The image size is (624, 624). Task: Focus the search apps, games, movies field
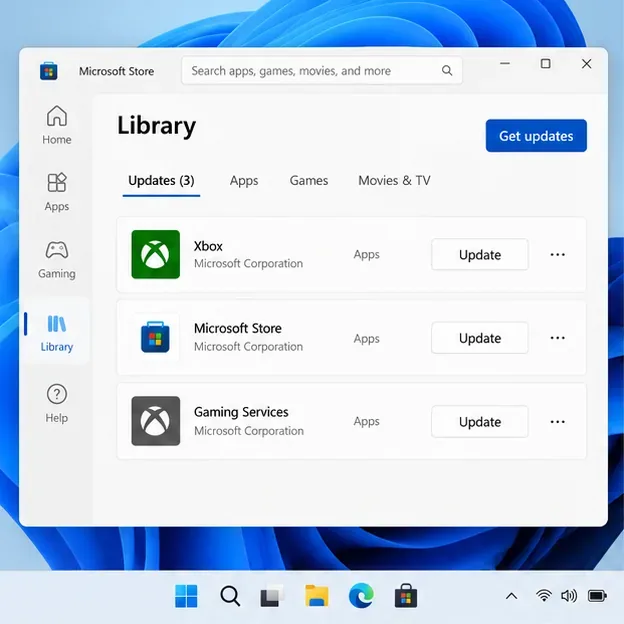pos(322,71)
